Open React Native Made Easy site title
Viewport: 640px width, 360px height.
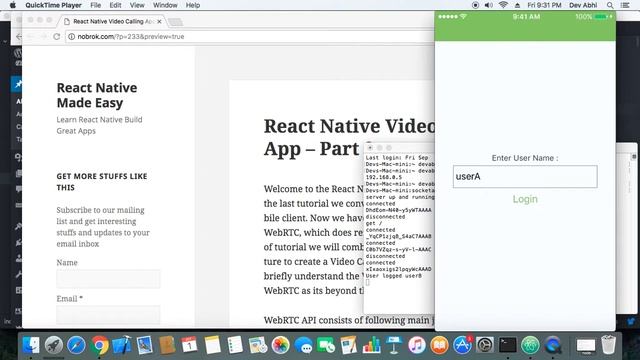click(x=97, y=95)
